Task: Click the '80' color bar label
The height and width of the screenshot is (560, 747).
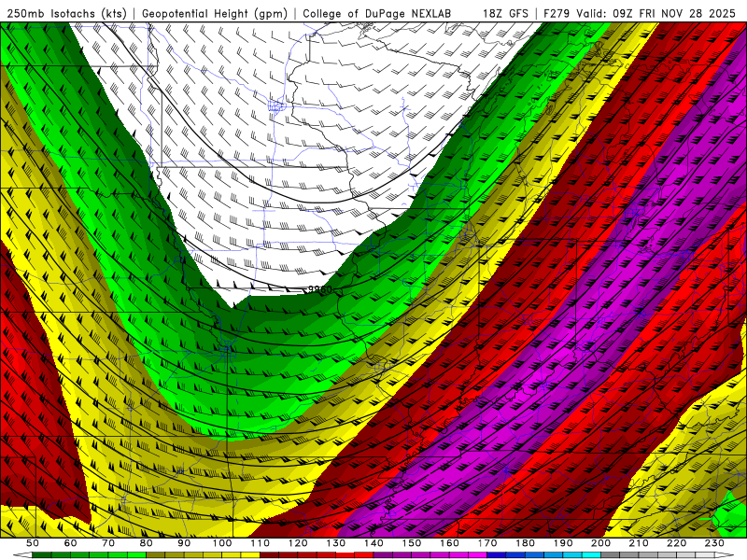Action: (147, 543)
